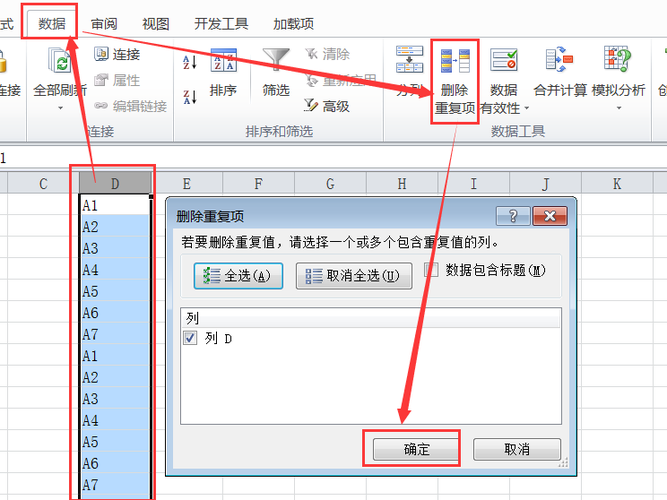This screenshot has height=500, width=667.
Task: Click the Consolidate (合并计算) icon
Action: (x=560, y=60)
